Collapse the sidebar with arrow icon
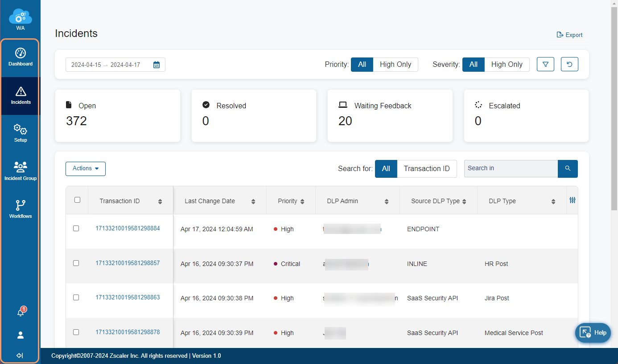 click(20, 356)
